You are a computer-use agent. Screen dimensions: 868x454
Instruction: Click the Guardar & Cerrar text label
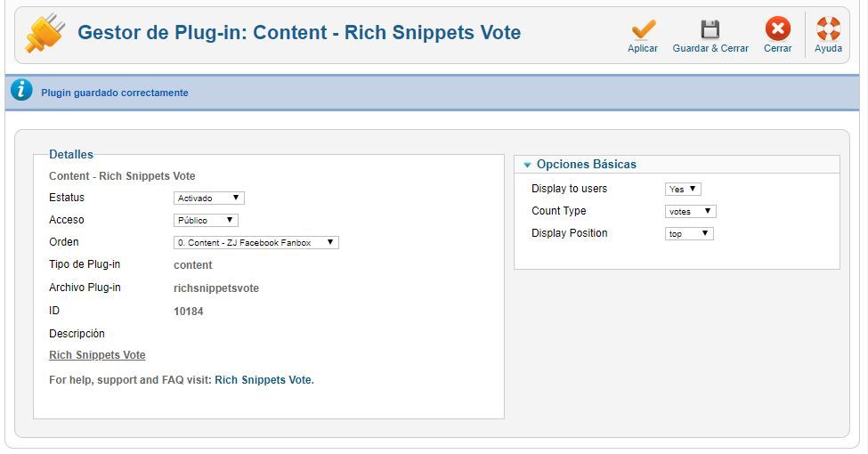point(710,48)
